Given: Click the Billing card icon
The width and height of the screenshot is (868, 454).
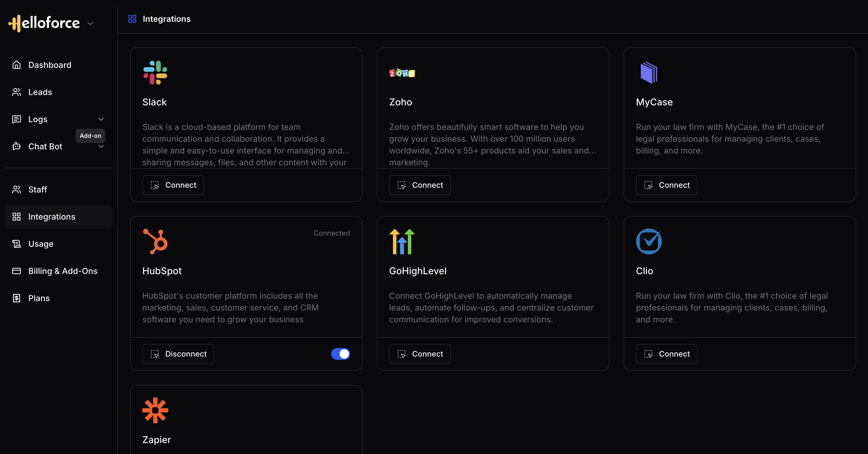Looking at the screenshot, I should pos(17,271).
